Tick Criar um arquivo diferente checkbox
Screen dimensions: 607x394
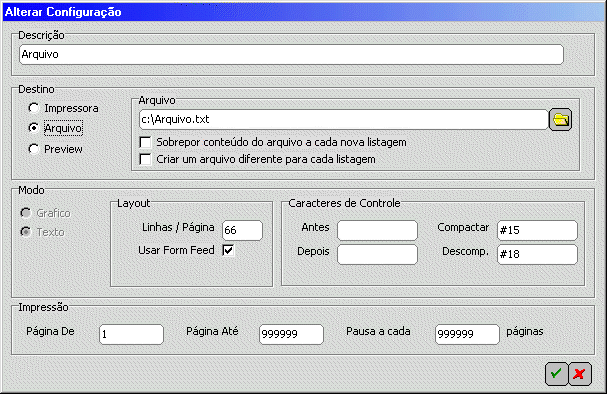click(145, 159)
